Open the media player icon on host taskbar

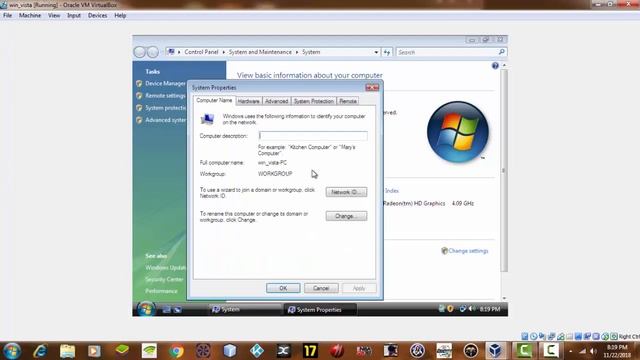tap(94, 351)
